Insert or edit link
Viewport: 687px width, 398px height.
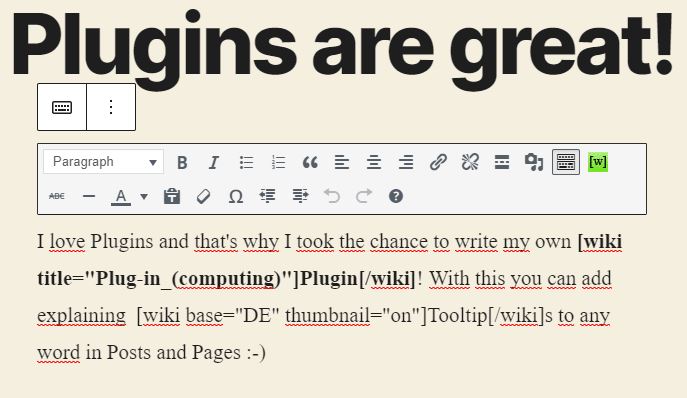tap(438, 162)
